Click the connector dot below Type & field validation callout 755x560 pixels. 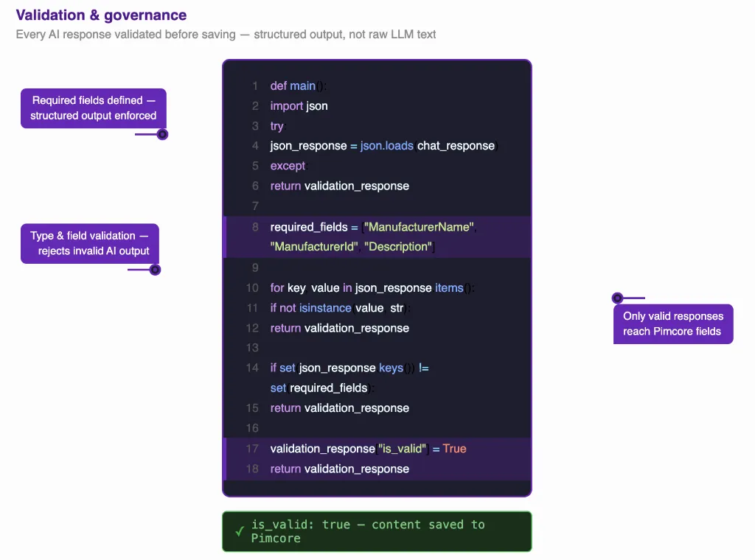pos(155,270)
